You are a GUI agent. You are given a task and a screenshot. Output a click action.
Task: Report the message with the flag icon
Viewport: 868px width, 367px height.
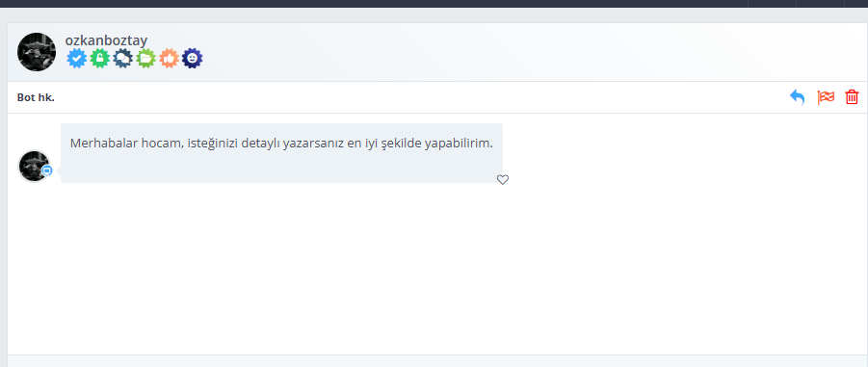click(x=826, y=97)
